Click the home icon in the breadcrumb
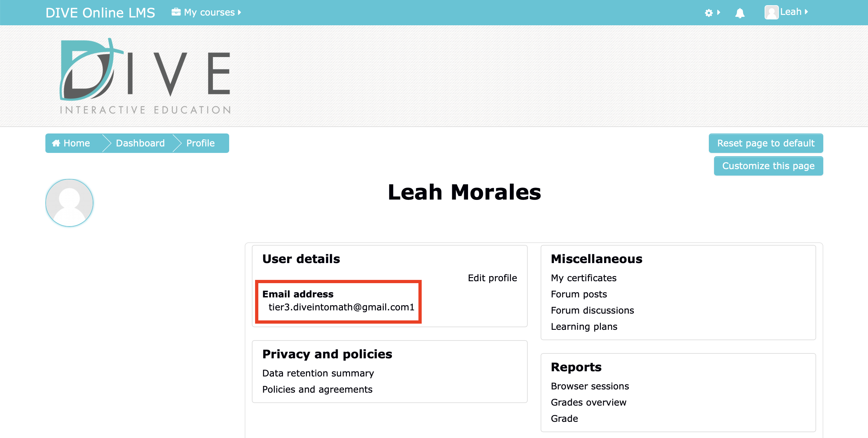Screen dimensions: 868x438 click(x=56, y=143)
